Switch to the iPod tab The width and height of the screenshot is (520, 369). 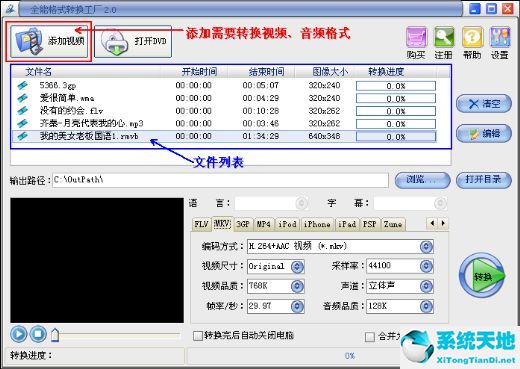[x=287, y=224]
